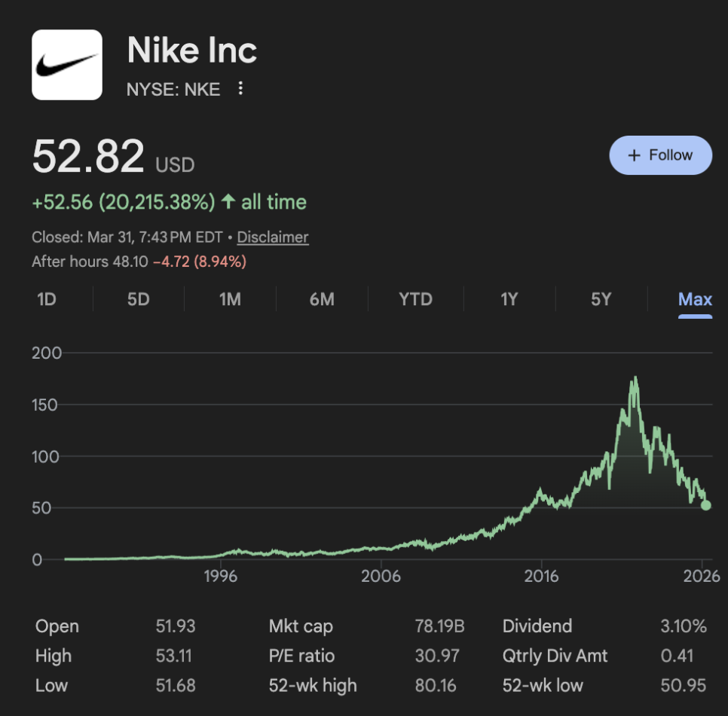728x716 pixels.
Task: Click the chart's peak price point
Action: click(636, 377)
